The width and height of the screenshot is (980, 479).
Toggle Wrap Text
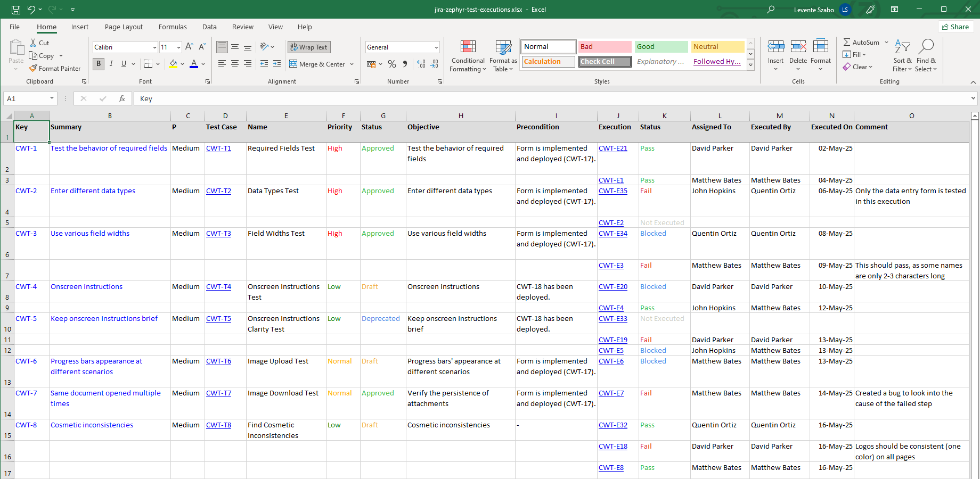click(x=309, y=47)
